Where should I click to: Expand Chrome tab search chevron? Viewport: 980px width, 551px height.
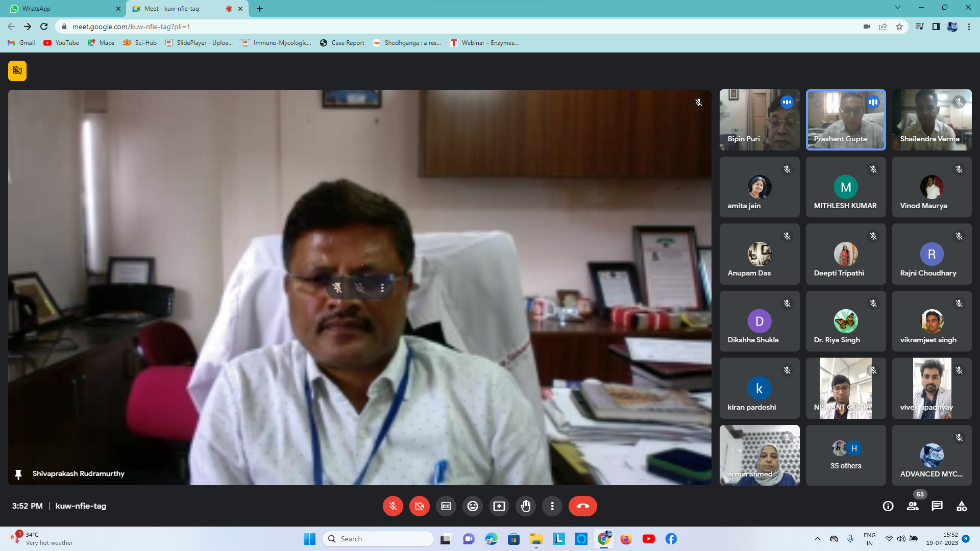898,8
